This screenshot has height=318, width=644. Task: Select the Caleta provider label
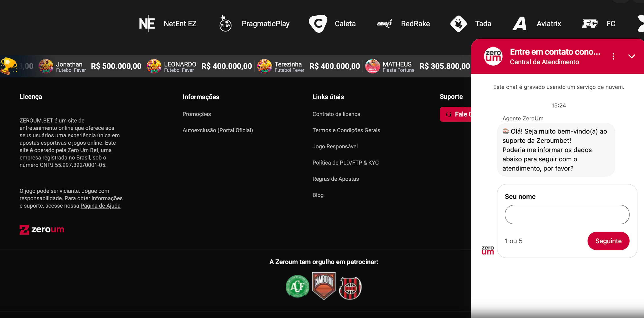[x=345, y=24]
